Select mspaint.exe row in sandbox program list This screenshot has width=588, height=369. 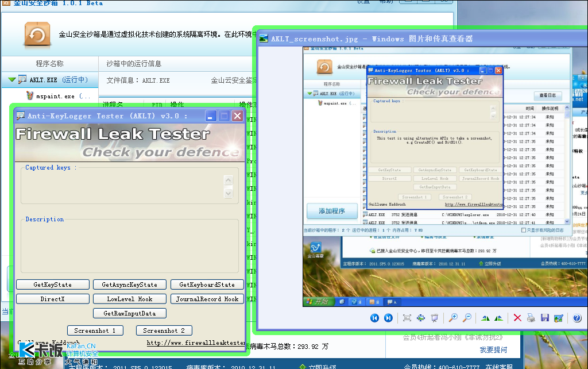pos(50,96)
